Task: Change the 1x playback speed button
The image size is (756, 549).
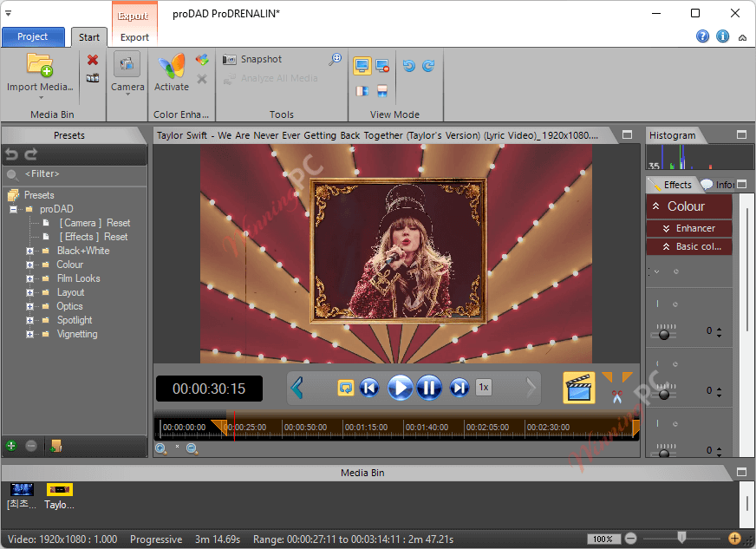Action: pos(484,388)
